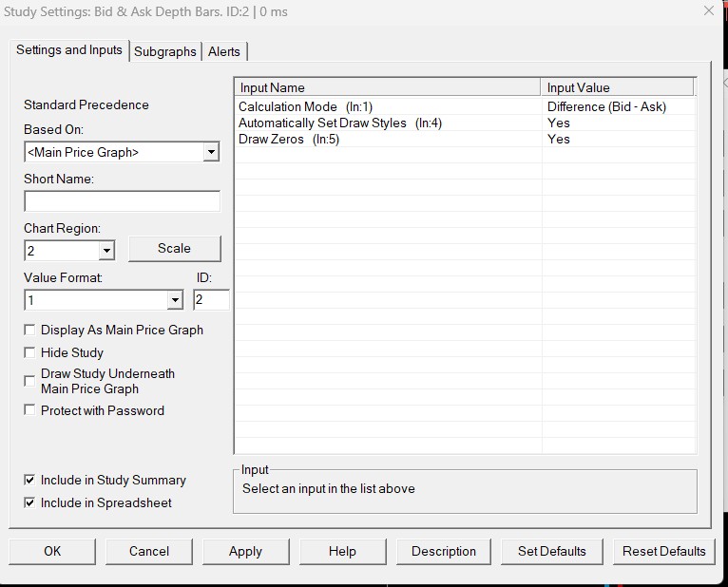The width and height of the screenshot is (728, 587).
Task: Uncheck Include in Study Summary
Action: pos(30,481)
